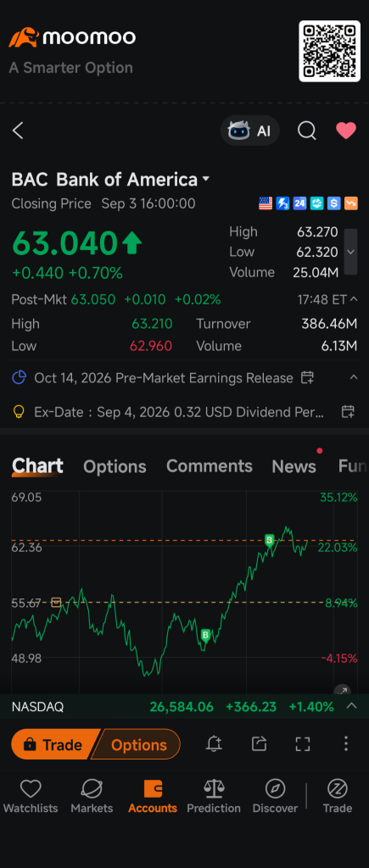Click the orange downtrend short-selling icon

(x=351, y=203)
